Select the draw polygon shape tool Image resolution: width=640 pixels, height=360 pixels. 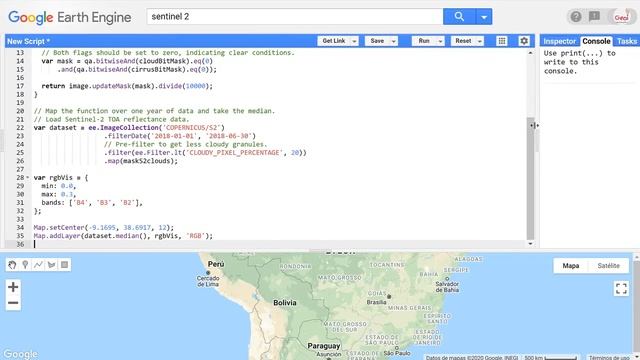point(51,265)
